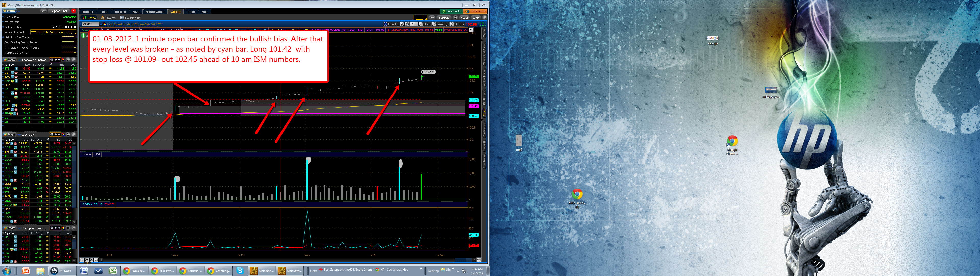
Task: Click the chart horizontal scrollbar thumb
Action: pyautogui.click(x=463, y=260)
